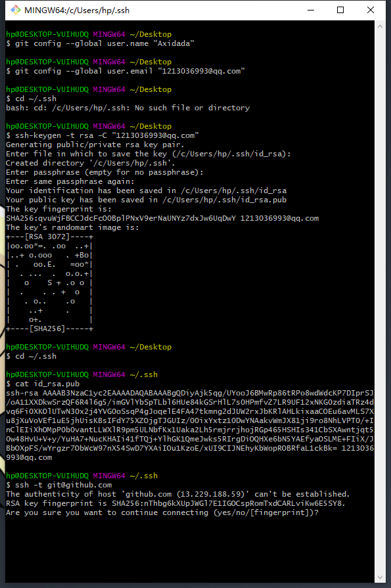This screenshot has height=588, width=391.
Task: Click the [RSA 3072] randomart header
Action: coord(49,237)
